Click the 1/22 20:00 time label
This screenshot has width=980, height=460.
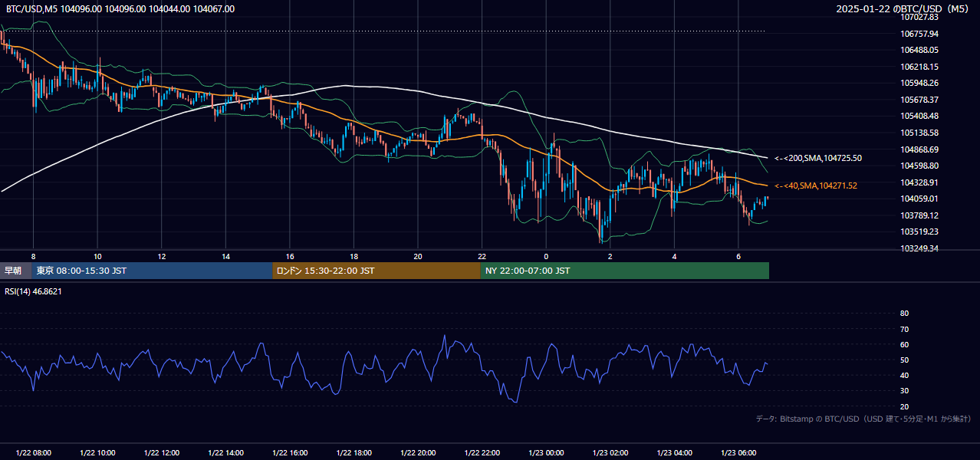click(417, 453)
